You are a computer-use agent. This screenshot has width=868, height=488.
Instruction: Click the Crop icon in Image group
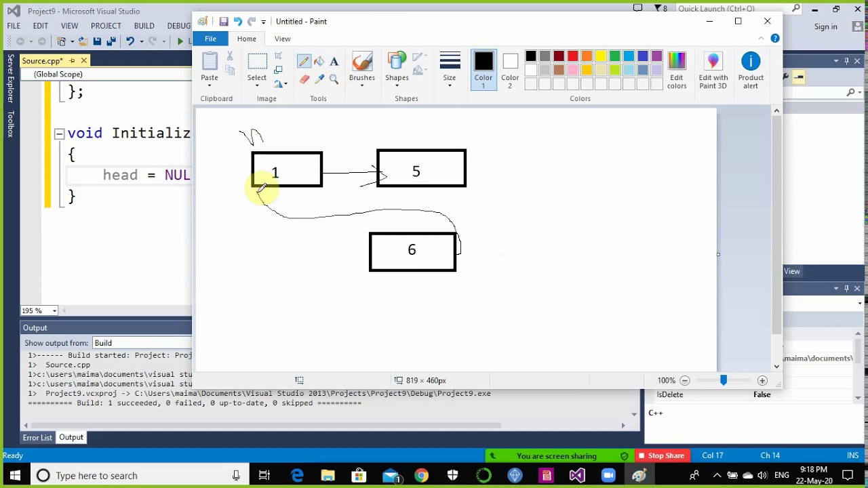pos(278,56)
